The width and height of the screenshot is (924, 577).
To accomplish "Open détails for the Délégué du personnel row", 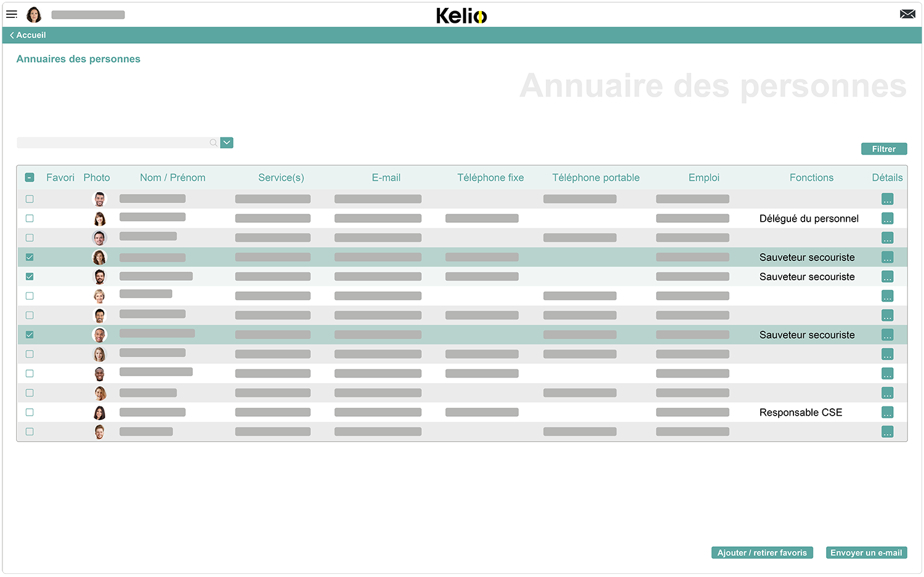I will (x=887, y=218).
